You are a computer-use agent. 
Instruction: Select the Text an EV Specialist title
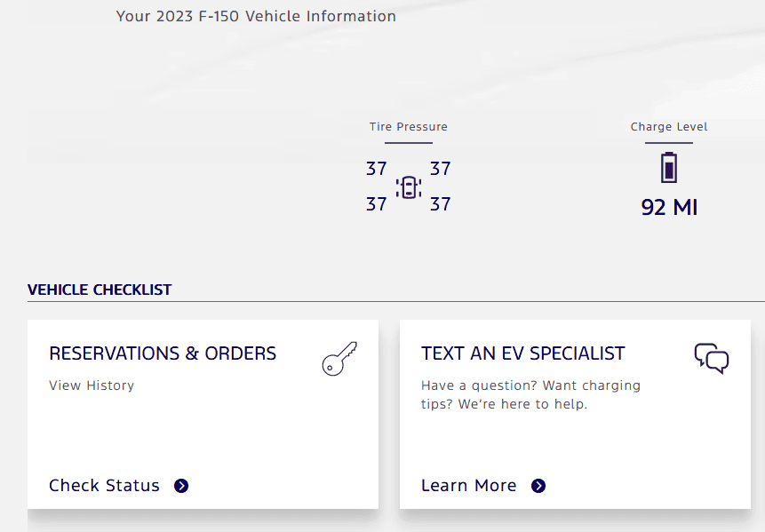pyautogui.click(x=523, y=353)
